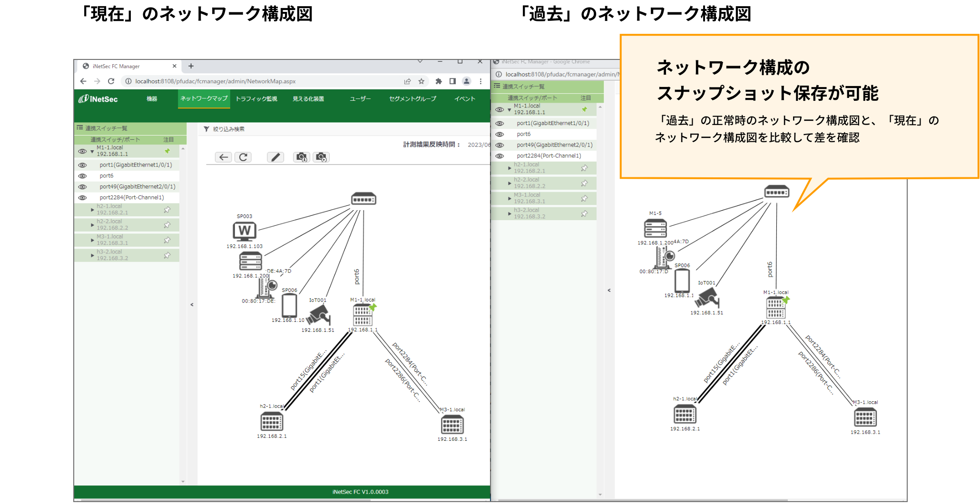
Task: Select the M1-1.local switch node in current map
Action: (x=363, y=315)
